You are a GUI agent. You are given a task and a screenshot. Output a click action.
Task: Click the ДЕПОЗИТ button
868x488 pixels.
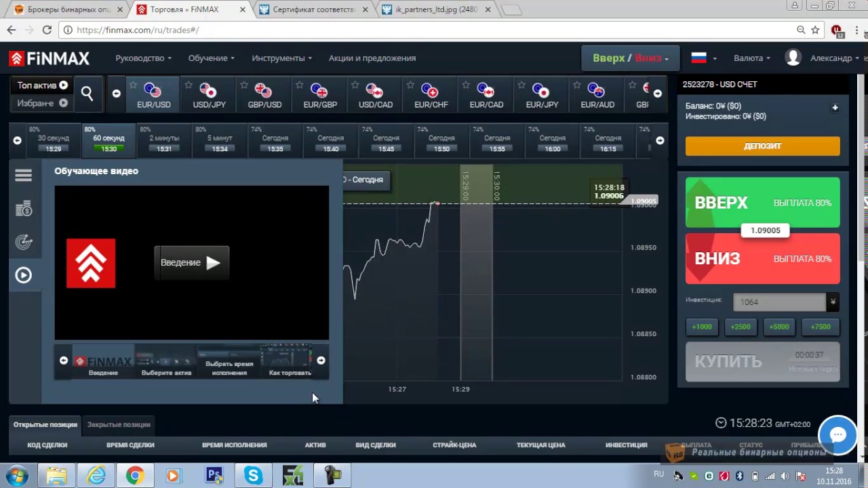click(762, 146)
